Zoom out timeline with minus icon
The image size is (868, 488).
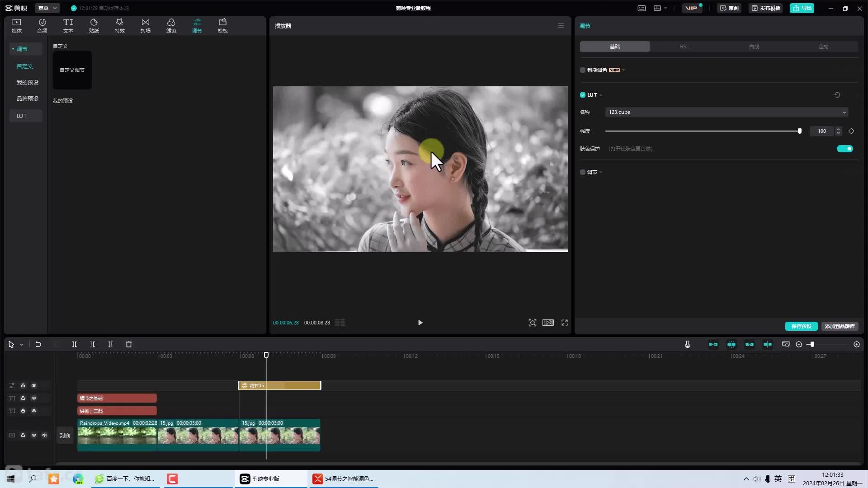tap(799, 344)
